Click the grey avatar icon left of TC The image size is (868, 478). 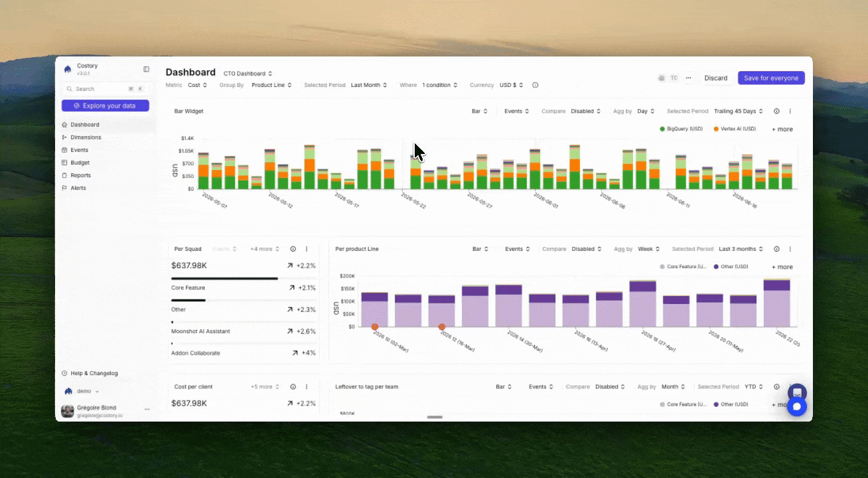(661, 78)
